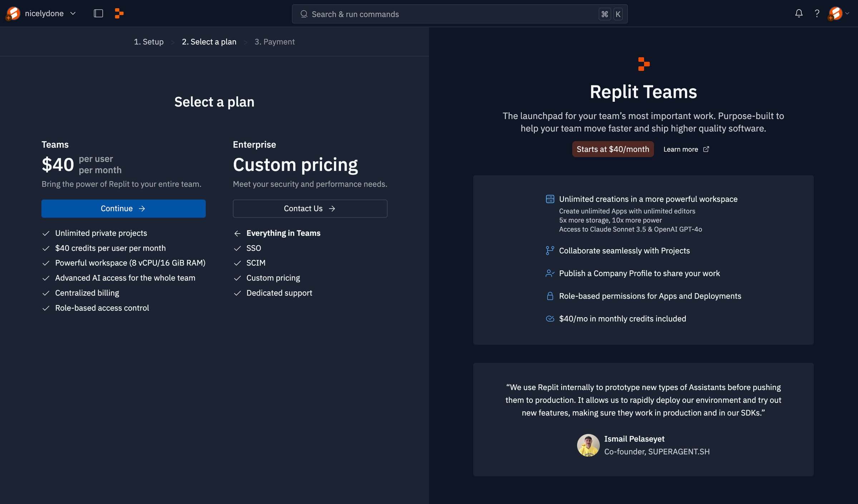This screenshot has height=504, width=858.
Task: Click the nicelydone avatar logo
Action: [13, 14]
